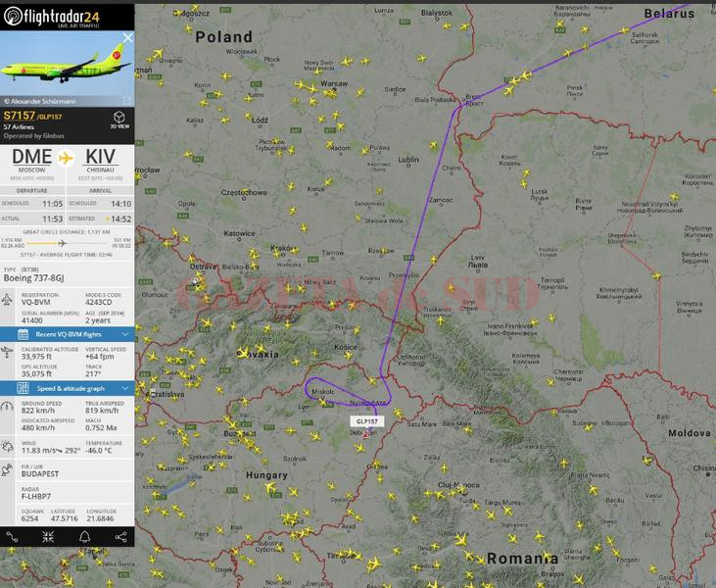
Task: Open the aircraft photo external link icon
Action: 127,100
